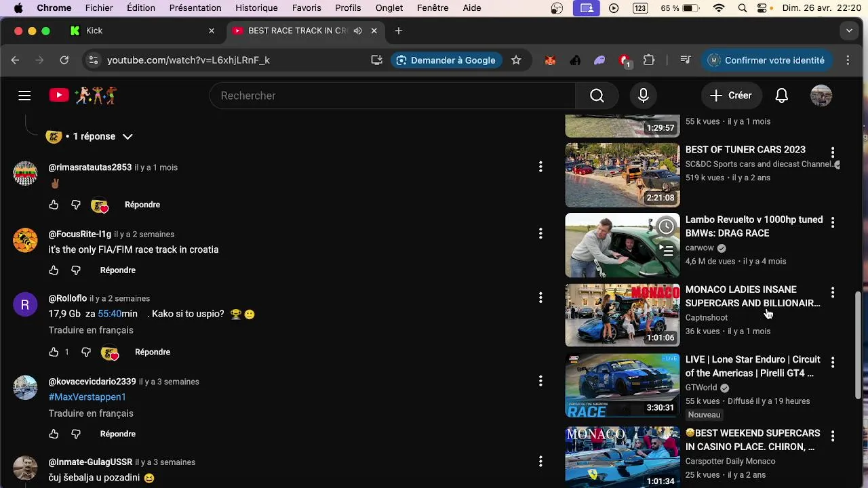Reply to @Rolloflo with Répondre
This screenshot has width=868, height=488.
pyautogui.click(x=153, y=352)
